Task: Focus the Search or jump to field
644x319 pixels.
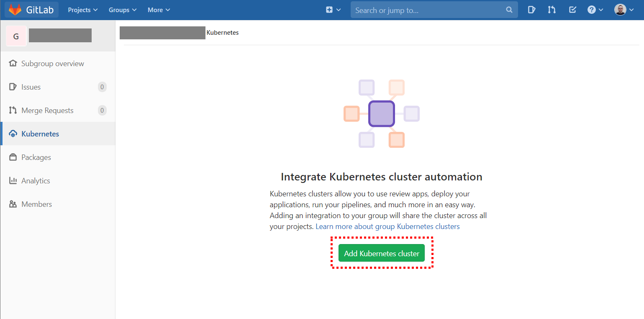Action: (434, 10)
